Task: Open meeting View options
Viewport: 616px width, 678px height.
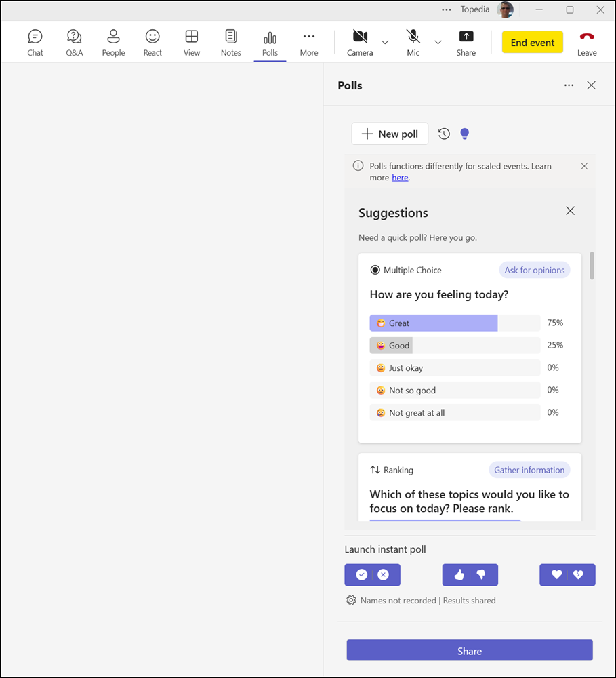Action: coord(191,41)
